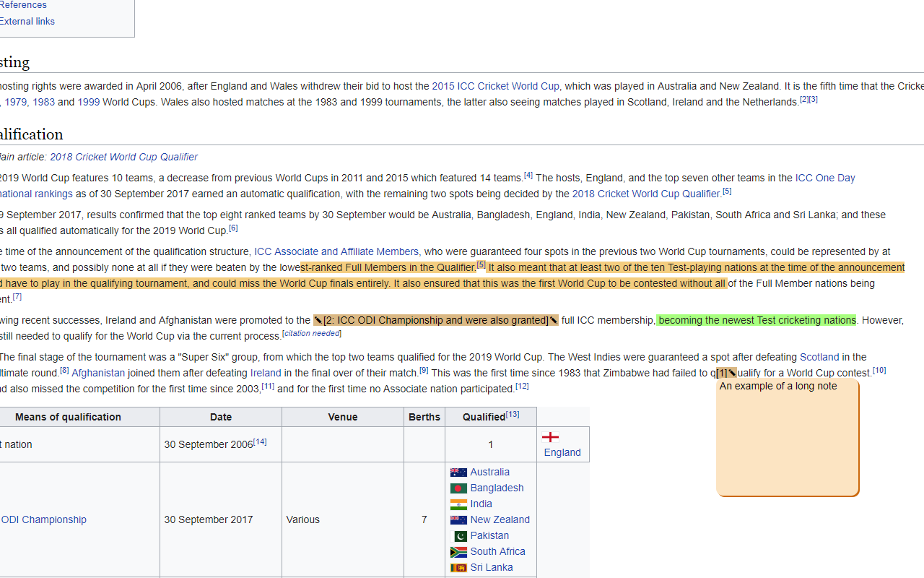Click the 'Means of qualification' column header
The image size is (924, 578).
click(68, 417)
